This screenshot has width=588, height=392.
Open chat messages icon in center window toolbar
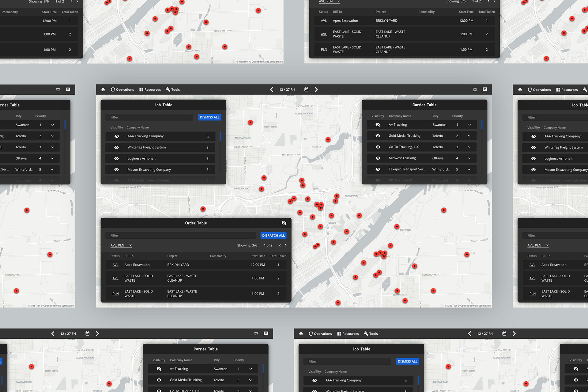[485, 89]
